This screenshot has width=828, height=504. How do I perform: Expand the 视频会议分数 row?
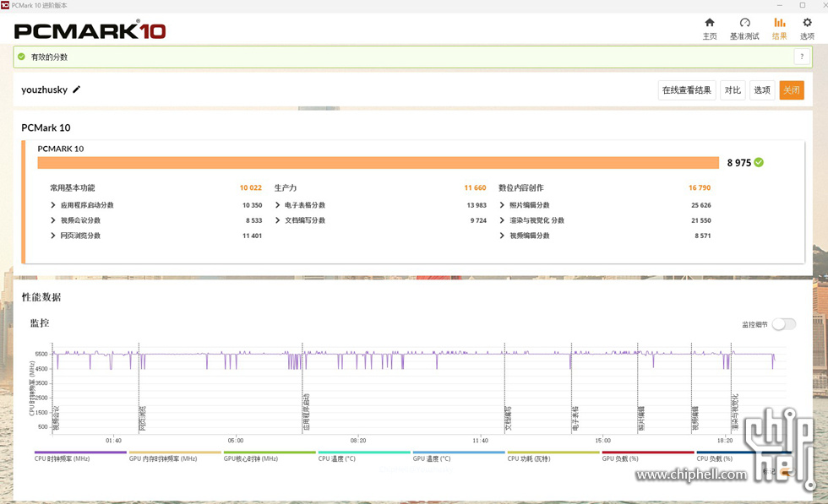[x=52, y=220]
